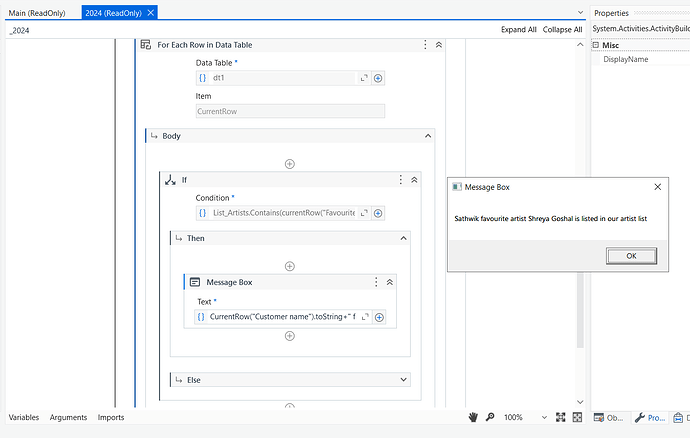Select the 2024 (ReadOnly) tab
The width and height of the screenshot is (690, 438).
pyautogui.click(x=114, y=13)
